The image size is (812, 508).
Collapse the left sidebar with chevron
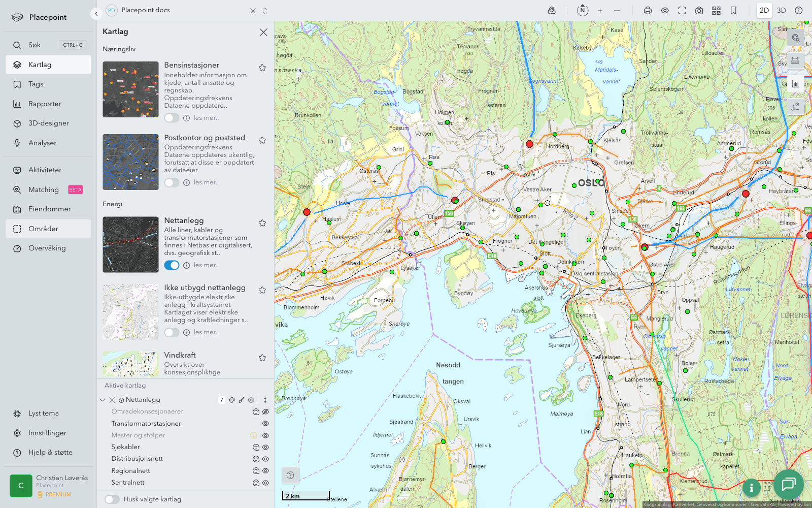pos(96,14)
